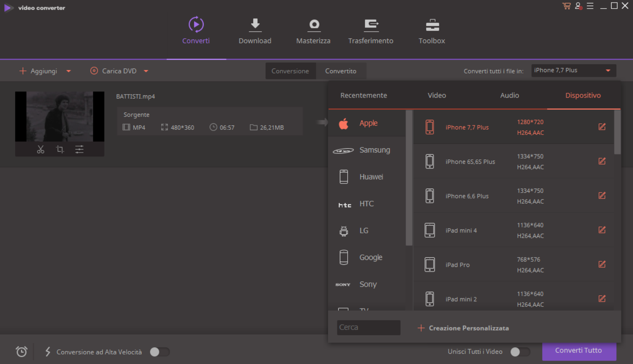
Task: Click the 06:57 duration value
Action: pos(227,128)
